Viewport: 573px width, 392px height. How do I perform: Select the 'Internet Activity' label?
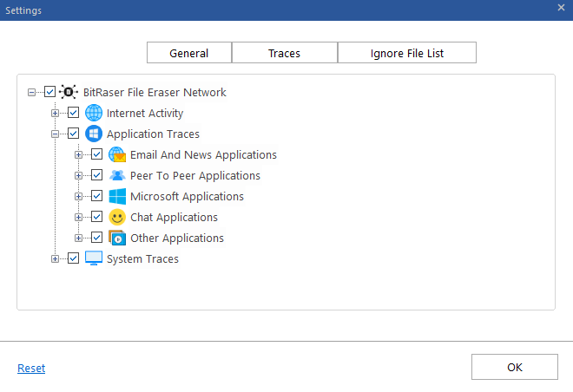[x=145, y=113]
